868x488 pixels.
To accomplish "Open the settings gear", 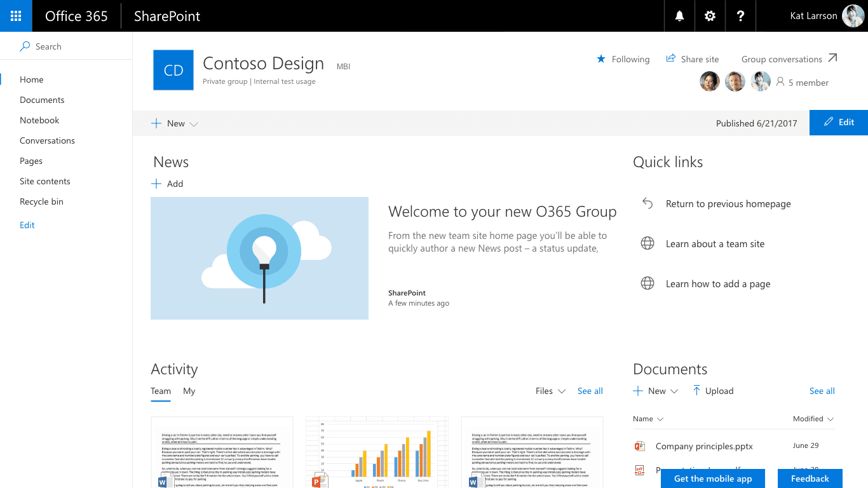I will 710,16.
